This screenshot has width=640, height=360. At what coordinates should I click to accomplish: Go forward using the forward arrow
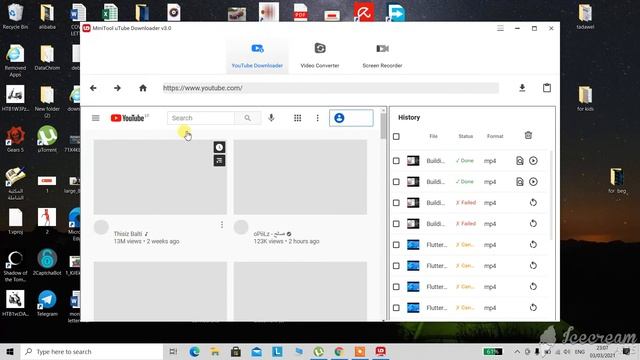(x=117, y=88)
